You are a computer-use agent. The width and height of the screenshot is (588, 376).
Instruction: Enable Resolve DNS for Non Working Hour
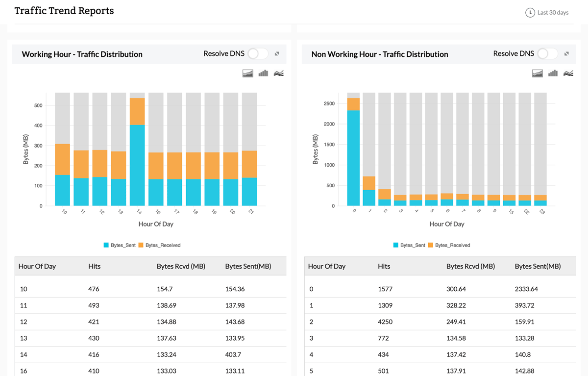click(x=547, y=54)
